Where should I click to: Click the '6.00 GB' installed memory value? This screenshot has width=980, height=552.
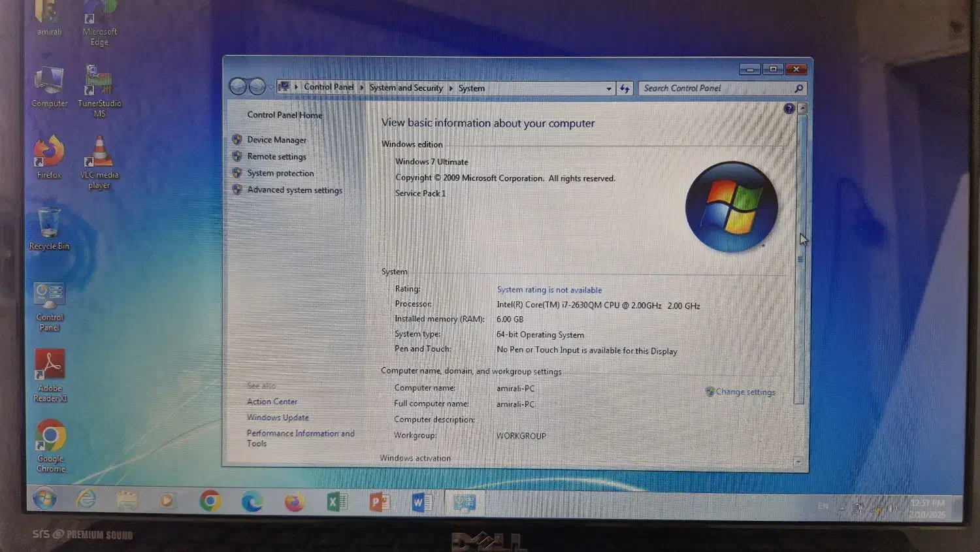(510, 319)
